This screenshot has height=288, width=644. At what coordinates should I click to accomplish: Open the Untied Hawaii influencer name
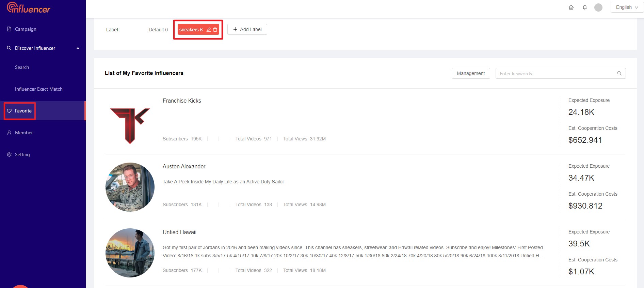179,232
